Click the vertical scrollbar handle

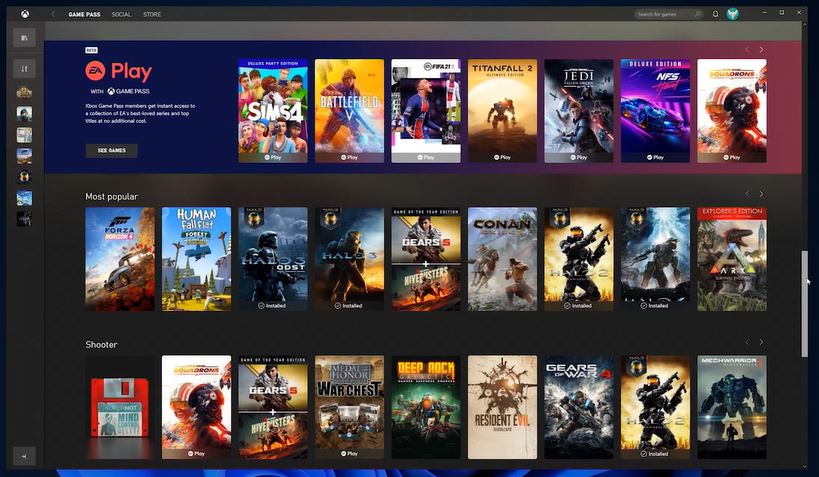[807, 303]
